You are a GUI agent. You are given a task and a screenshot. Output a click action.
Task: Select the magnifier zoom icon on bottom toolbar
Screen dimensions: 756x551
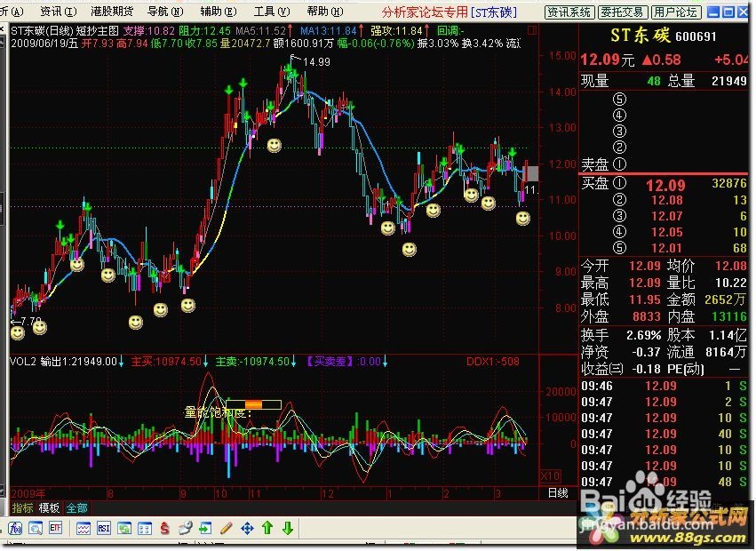tap(36, 528)
